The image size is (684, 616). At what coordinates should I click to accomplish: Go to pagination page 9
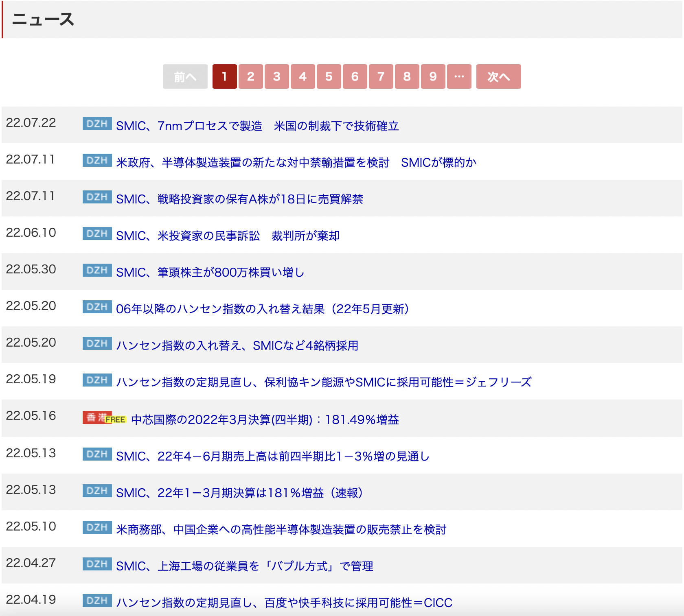point(433,76)
